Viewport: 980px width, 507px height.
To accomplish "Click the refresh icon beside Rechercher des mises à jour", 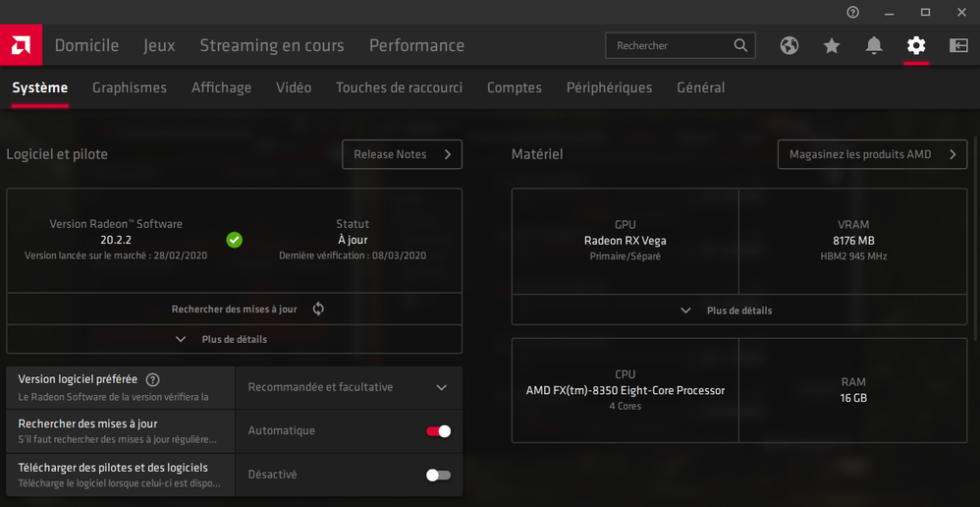I will (318, 309).
